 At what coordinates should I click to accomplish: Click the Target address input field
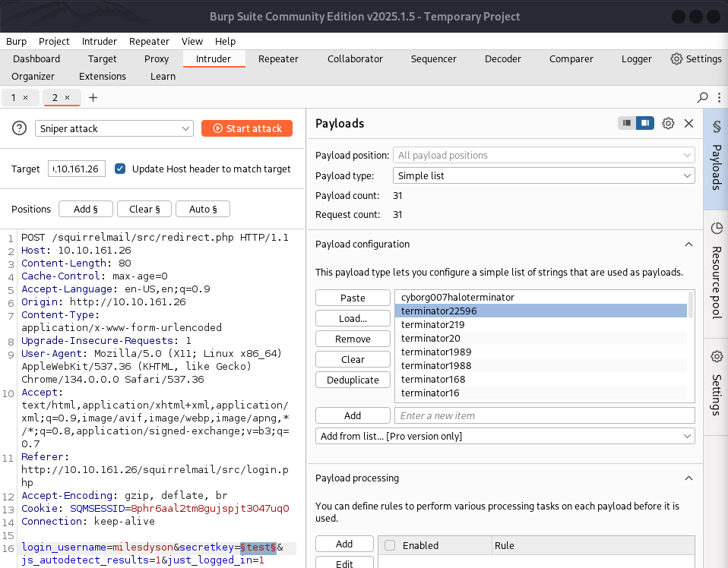coord(77,169)
